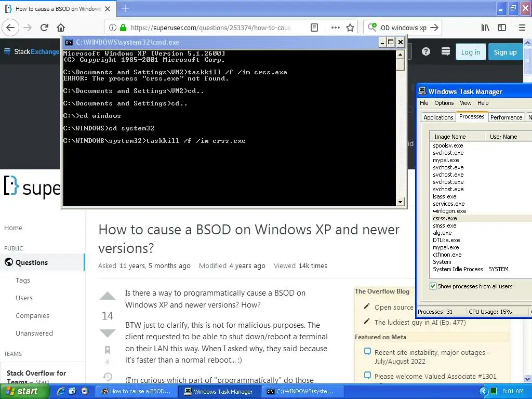
Task: Select spoolsv.exe process row
Action: pos(481,145)
